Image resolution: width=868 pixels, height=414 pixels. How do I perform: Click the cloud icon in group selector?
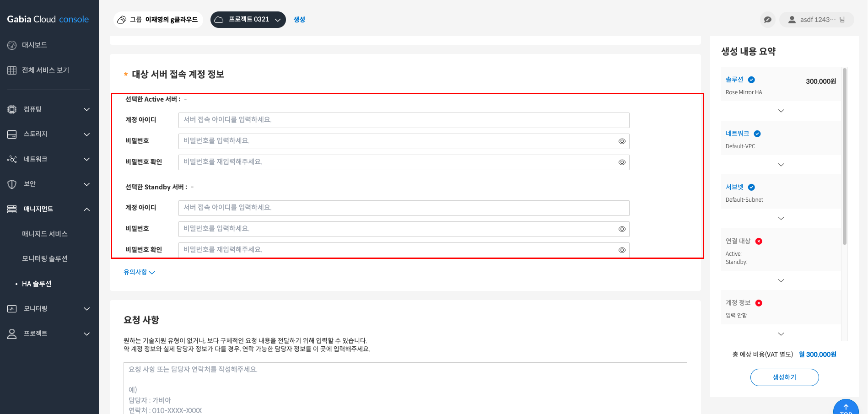(x=122, y=20)
